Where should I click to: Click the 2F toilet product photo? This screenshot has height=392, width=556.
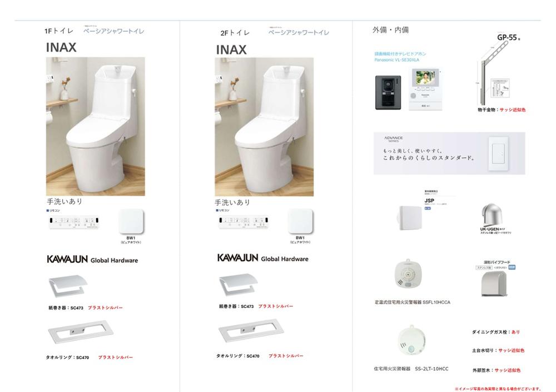264,127
